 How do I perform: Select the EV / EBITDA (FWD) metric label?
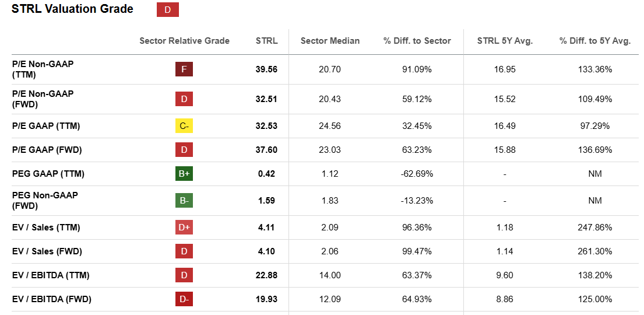click(51, 299)
